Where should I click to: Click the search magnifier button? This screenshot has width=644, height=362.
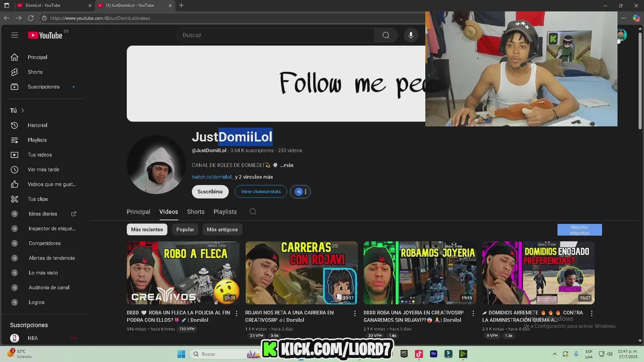pyautogui.click(x=386, y=35)
